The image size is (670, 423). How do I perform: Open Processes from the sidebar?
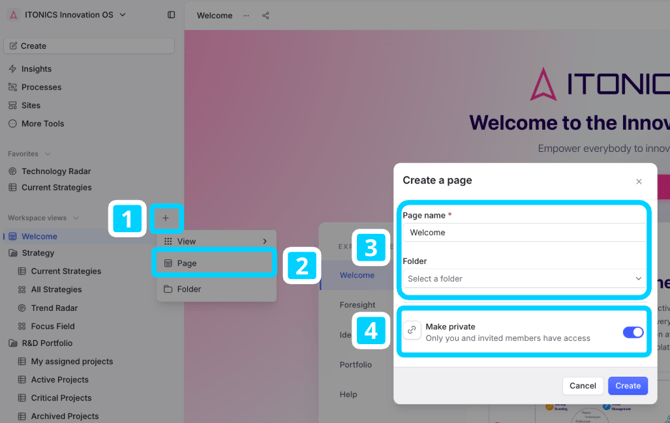click(x=41, y=87)
